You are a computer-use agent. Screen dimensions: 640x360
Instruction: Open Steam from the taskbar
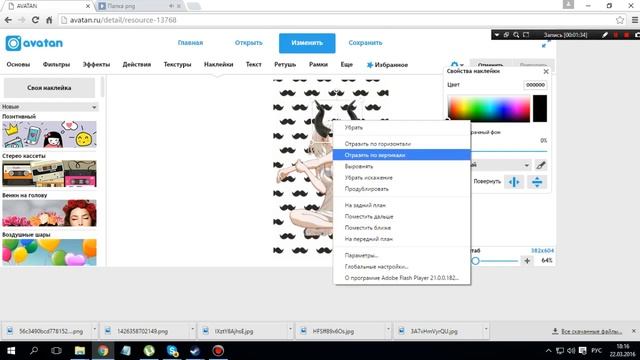click(195, 351)
